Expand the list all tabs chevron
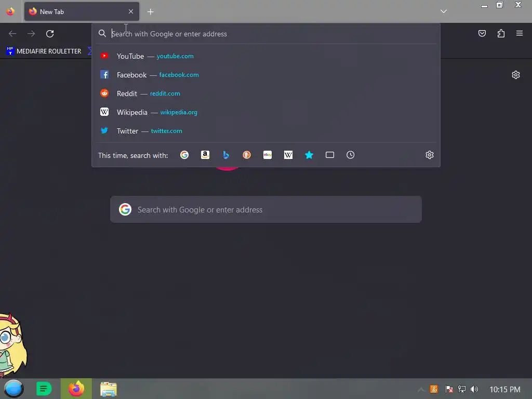 pos(444,11)
